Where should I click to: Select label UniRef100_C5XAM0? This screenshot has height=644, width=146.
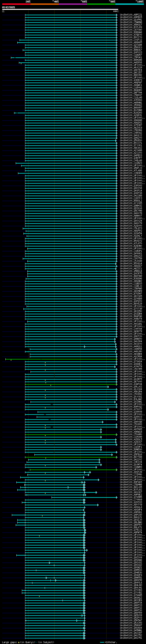tap(131, 434)
